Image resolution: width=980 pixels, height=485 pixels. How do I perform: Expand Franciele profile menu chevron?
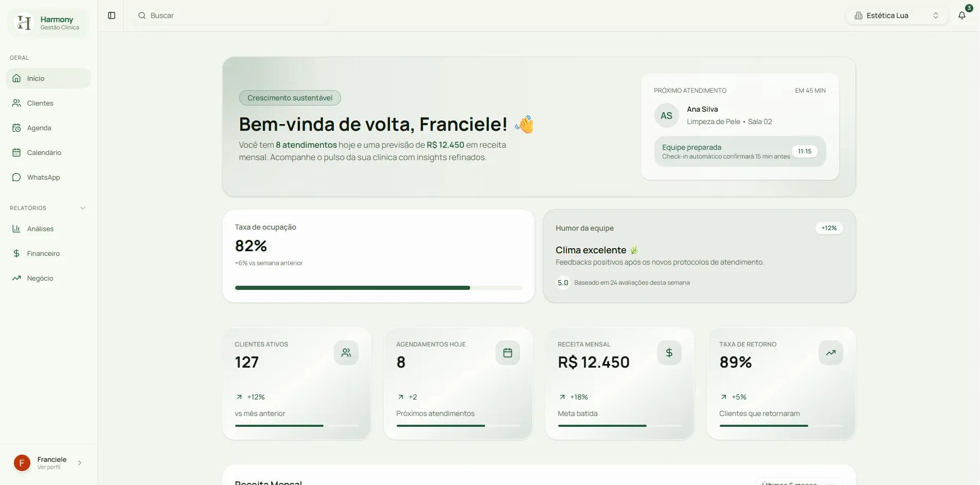(x=80, y=463)
